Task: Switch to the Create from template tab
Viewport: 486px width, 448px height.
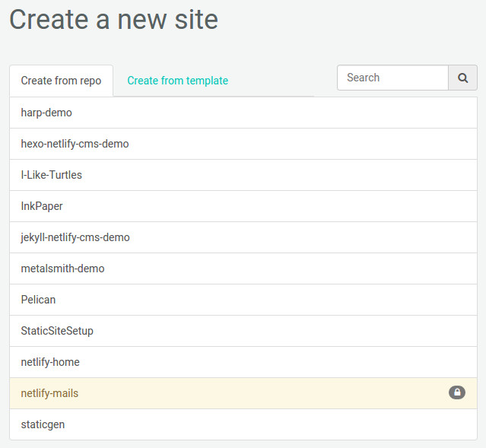Action: (x=177, y=81)
